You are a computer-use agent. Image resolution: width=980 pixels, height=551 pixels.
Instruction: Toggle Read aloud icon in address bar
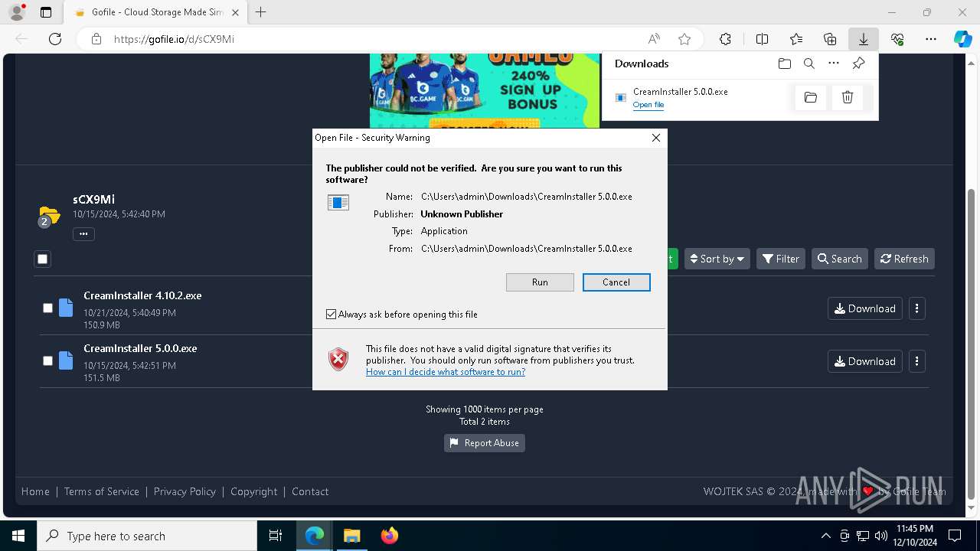654,39
